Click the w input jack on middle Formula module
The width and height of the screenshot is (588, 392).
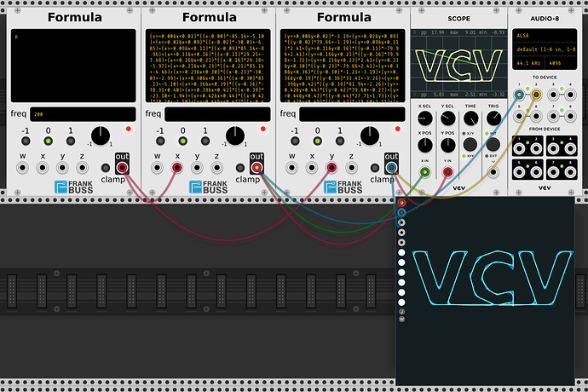coord(157,168)
